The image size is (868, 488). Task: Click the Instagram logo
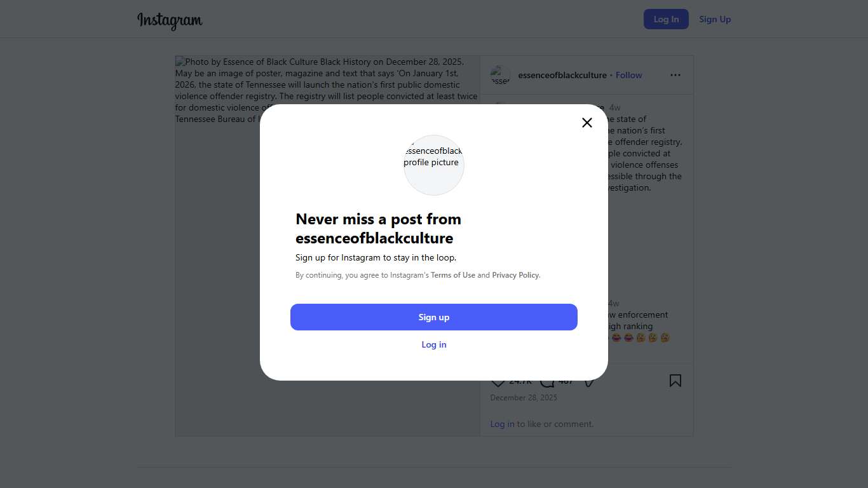pos(170,20)
